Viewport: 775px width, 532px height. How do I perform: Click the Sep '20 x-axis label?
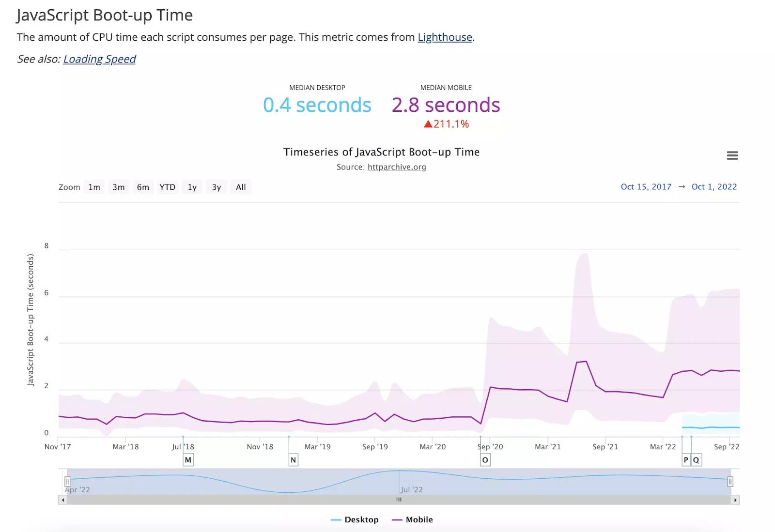tap(490, 447)
